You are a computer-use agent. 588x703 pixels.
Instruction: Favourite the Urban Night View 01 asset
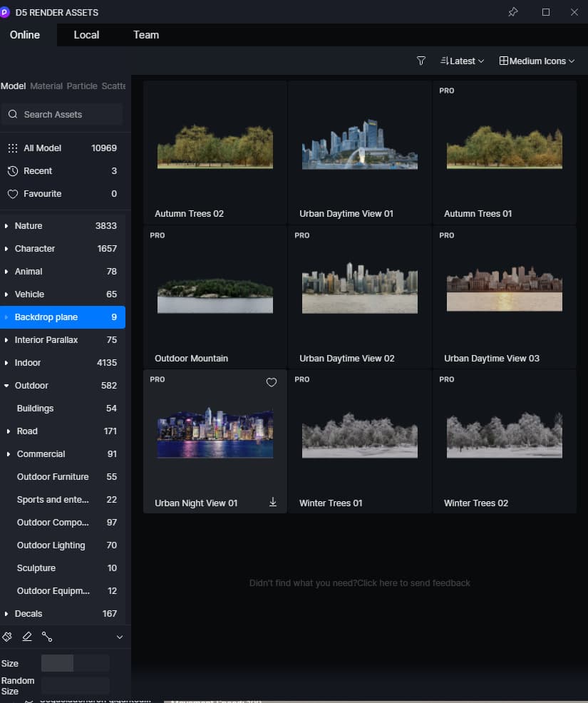[271, 383]
